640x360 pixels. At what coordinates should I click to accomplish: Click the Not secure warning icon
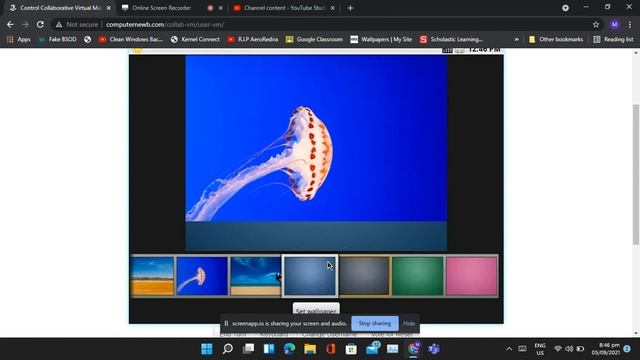(59, 24)
